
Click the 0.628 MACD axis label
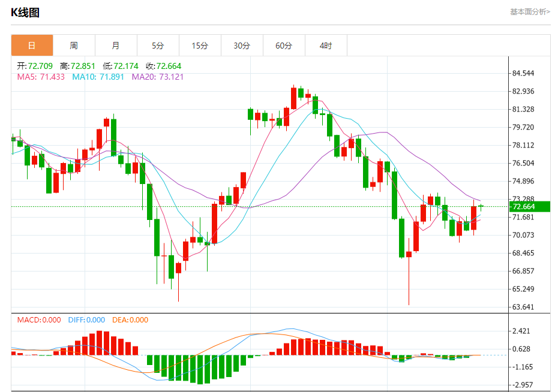pyautogui.click(x=521, y=349)
